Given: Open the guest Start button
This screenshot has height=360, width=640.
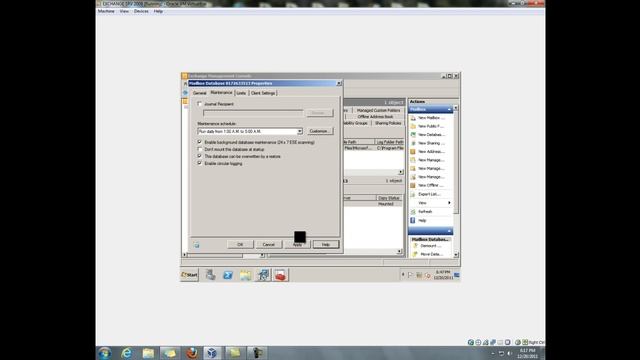Looking at the screenshot, I should coord(189,275).
